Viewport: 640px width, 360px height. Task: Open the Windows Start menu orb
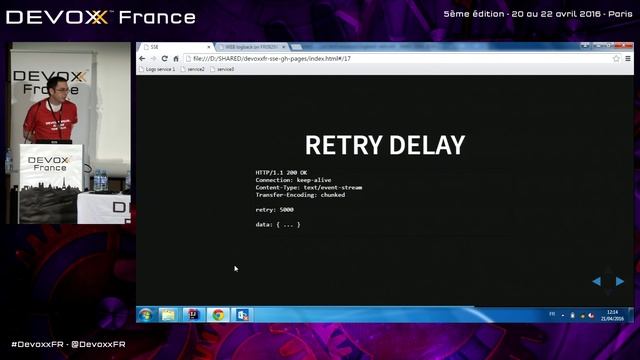[146, 315]
